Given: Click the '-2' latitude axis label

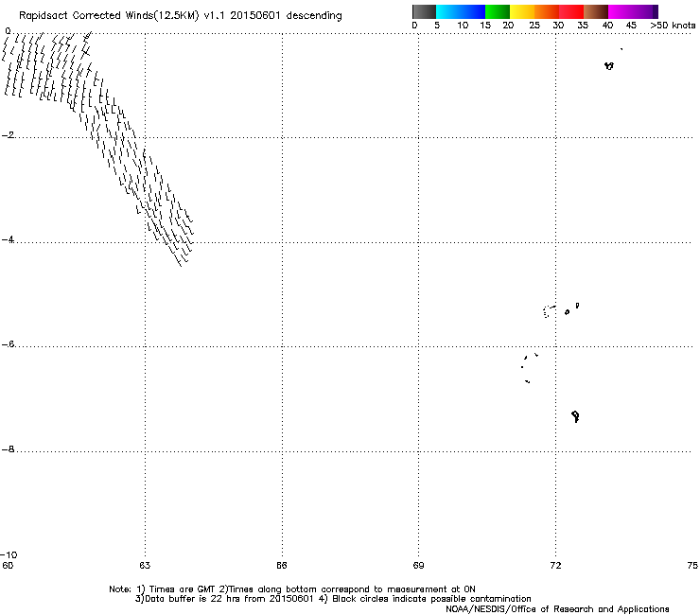Looking at the screenshot, I should pyautogui.click(x=8, y=135).
